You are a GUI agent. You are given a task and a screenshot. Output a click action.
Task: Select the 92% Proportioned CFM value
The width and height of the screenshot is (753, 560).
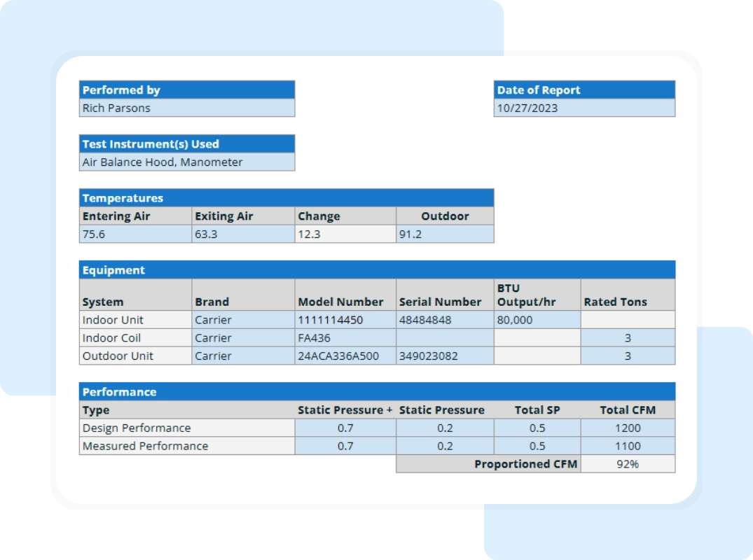[x=628, y=464]
